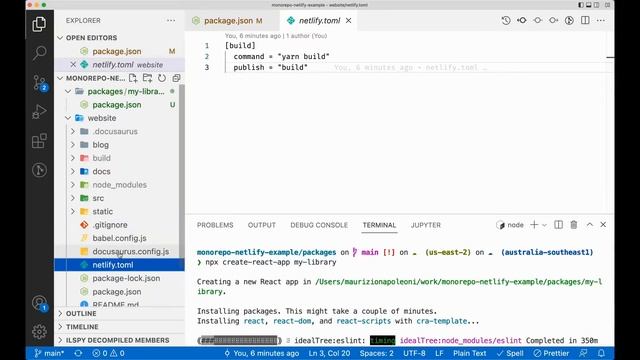The width and height of the screenshot is (640, 360).
Task: Open the Search view in activity bar
Action: pyautogui.click(x=39, y=53)
